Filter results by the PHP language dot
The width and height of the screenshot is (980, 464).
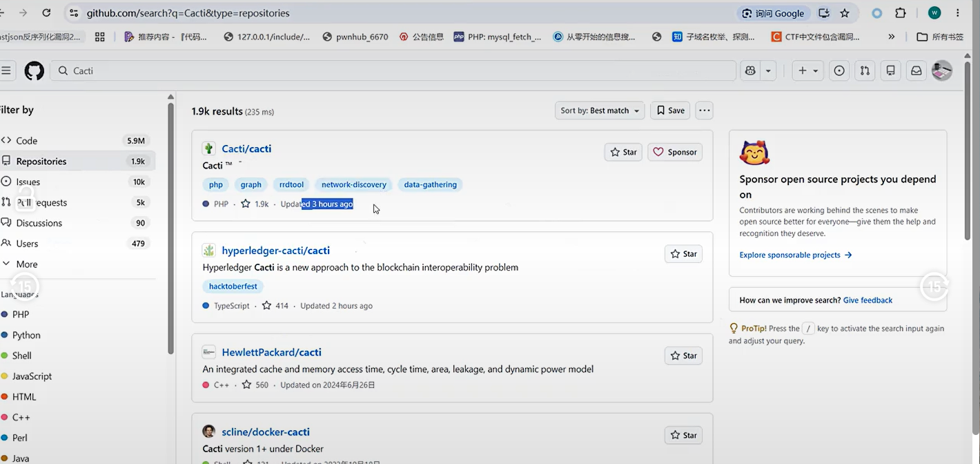point(5,314)
